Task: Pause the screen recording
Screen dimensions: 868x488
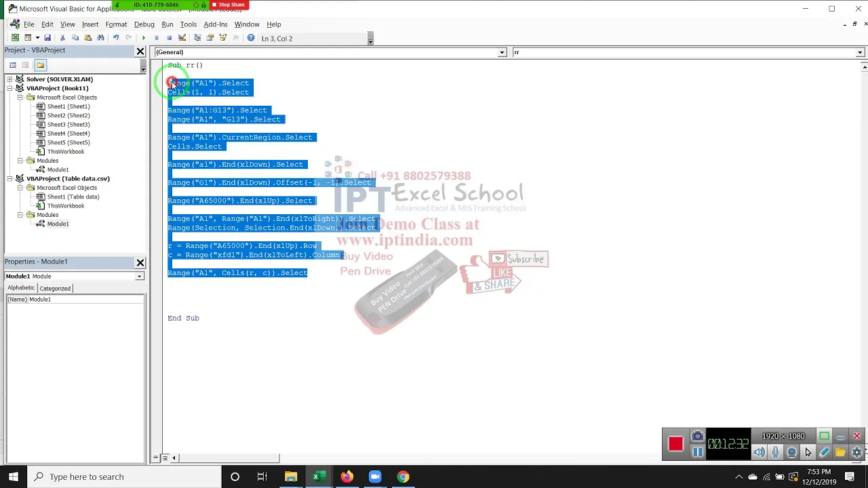Action: click(x=697, y=452)
